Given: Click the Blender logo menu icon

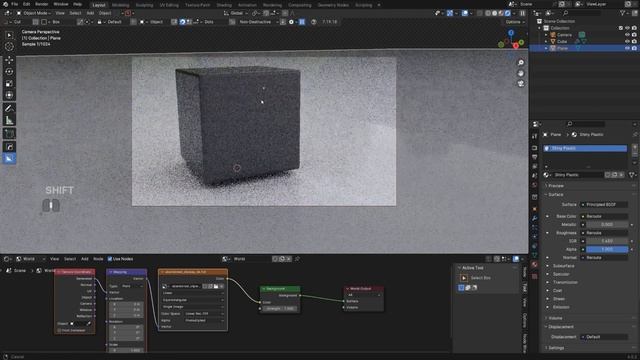Looking at the screenshot, I should pos(4,4).
